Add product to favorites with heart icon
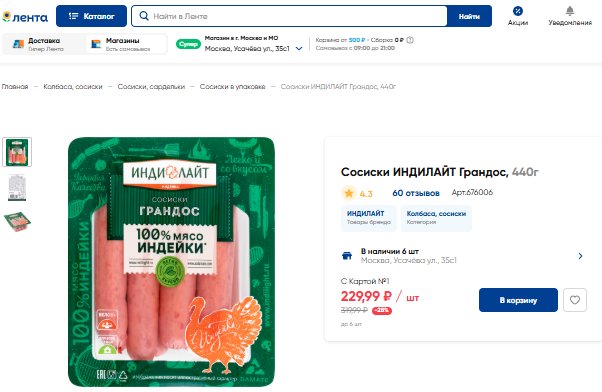Viewport: 602px width, 392px height. pos(575,300)
